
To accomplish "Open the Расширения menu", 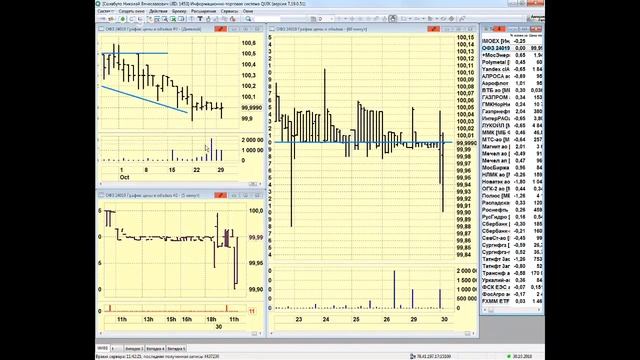I will pos(203,11).
